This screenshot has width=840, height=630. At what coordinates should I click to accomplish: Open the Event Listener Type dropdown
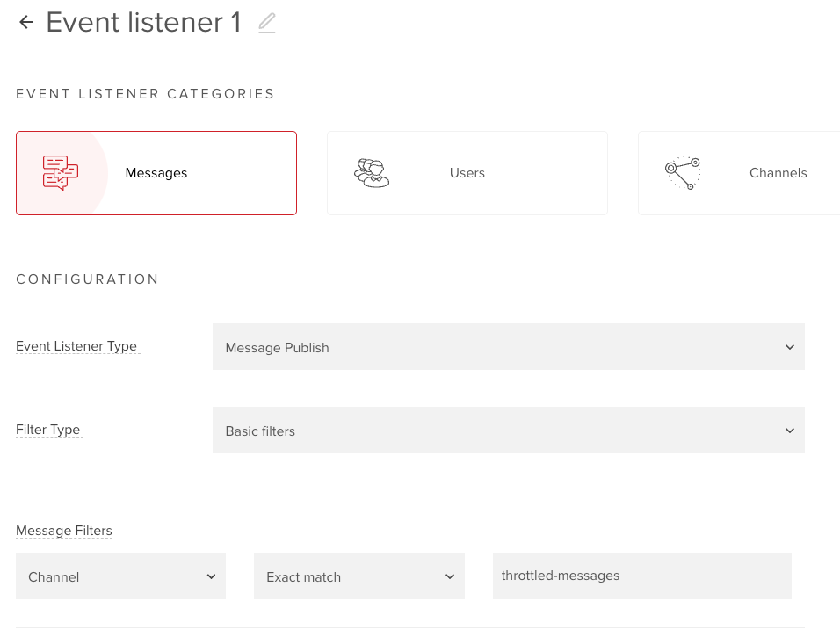[x=508, y=346]
